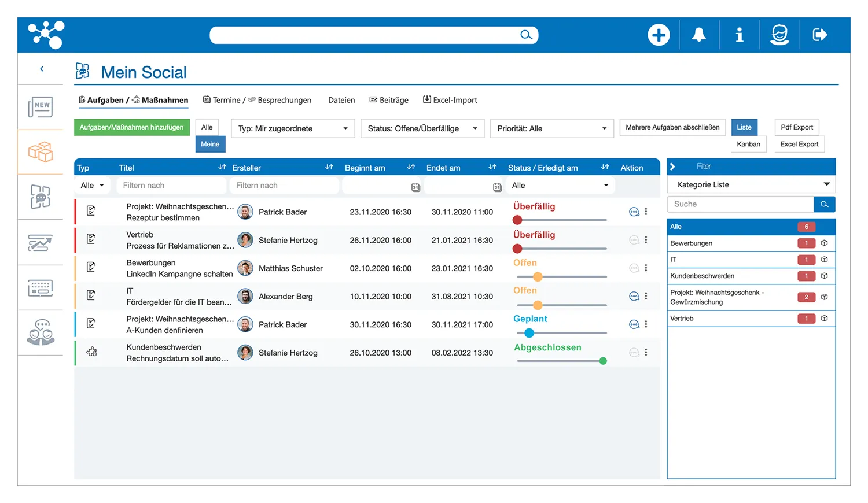Open the Typ: Mir zugeordnete dropdown

click(x=293, y=128)
